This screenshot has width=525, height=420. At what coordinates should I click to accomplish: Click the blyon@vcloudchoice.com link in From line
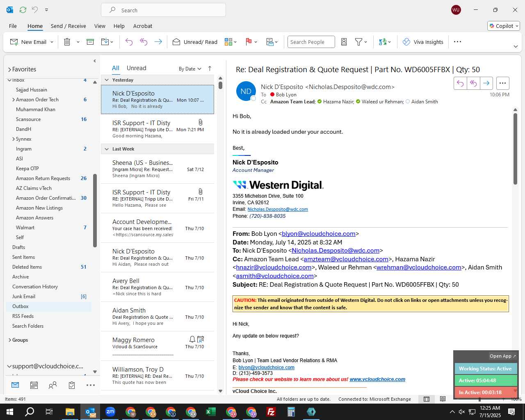click(319, 234)
